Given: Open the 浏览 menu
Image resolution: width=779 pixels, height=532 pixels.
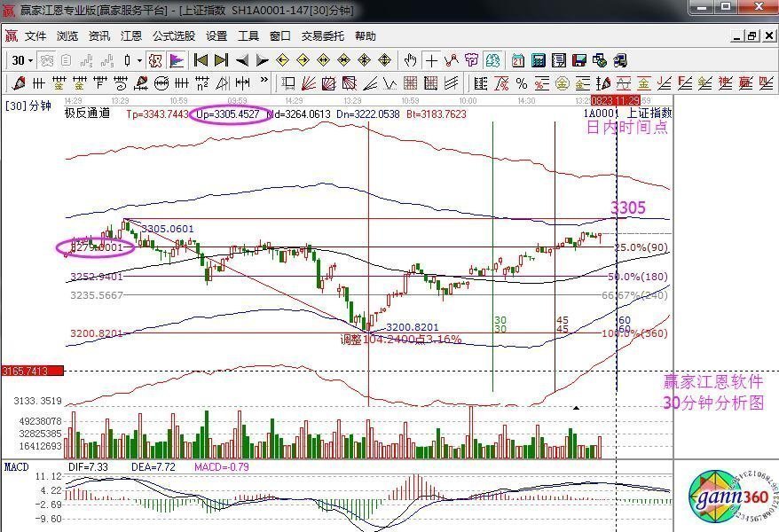Looking at the screenshot, I should point(67,36).
